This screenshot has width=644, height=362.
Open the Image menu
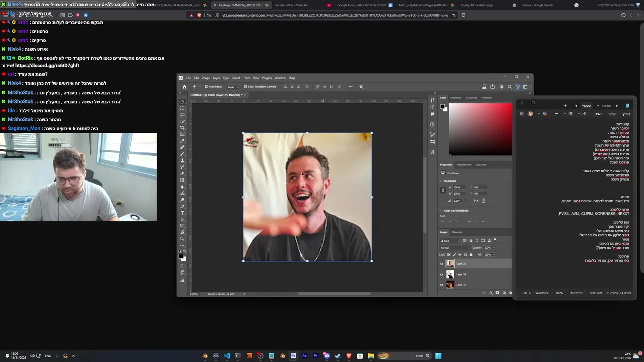pyautogui.click(x=206, y=78)
